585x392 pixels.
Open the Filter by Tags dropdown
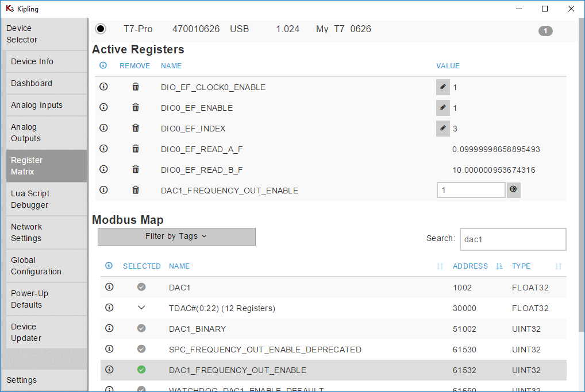point(176,236)
